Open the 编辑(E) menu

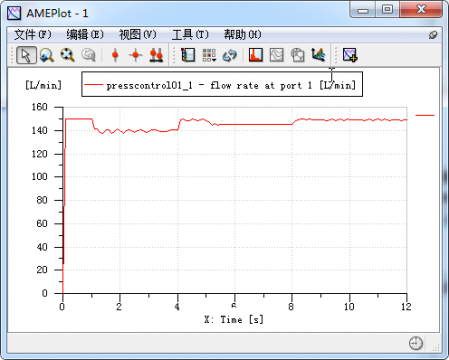click(85, 35)
